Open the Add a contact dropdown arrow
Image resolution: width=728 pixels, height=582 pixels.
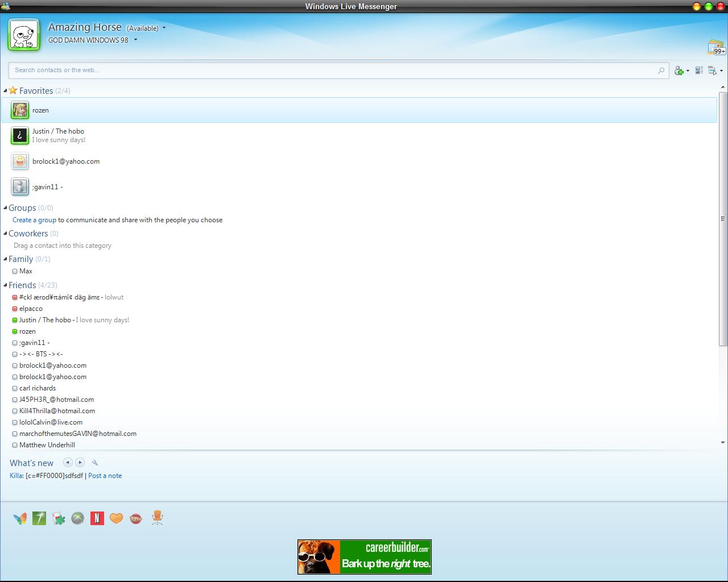pos(688,71)
